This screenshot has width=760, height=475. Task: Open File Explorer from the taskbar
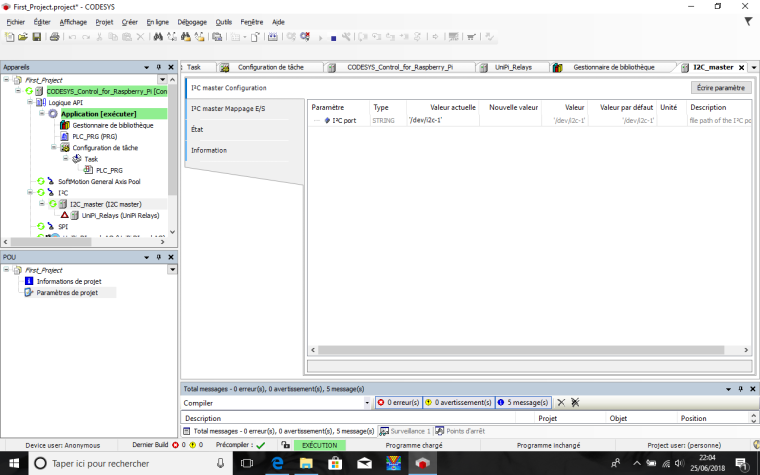pos(306,463)
